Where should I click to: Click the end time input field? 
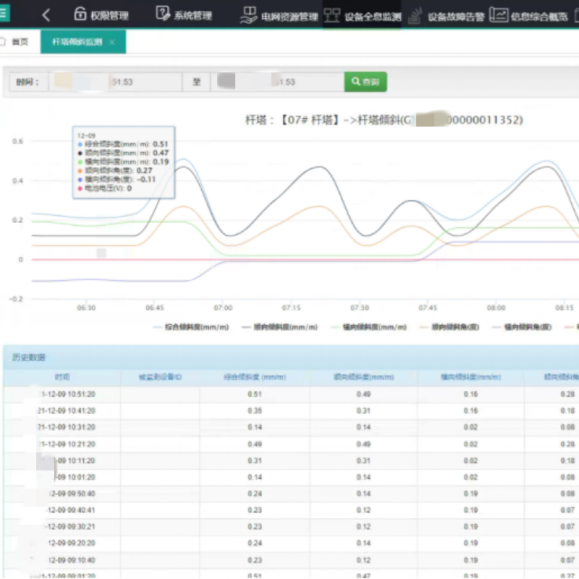click(277, 82)
